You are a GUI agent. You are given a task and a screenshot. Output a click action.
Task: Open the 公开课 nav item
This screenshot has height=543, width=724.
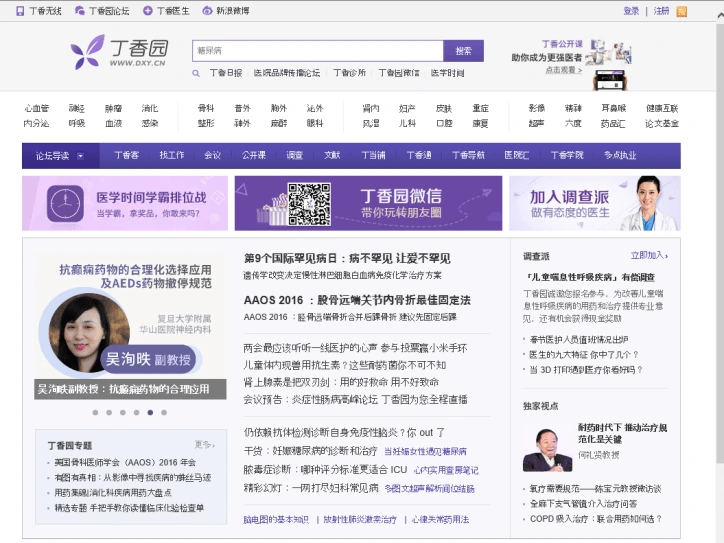point(254,155)
